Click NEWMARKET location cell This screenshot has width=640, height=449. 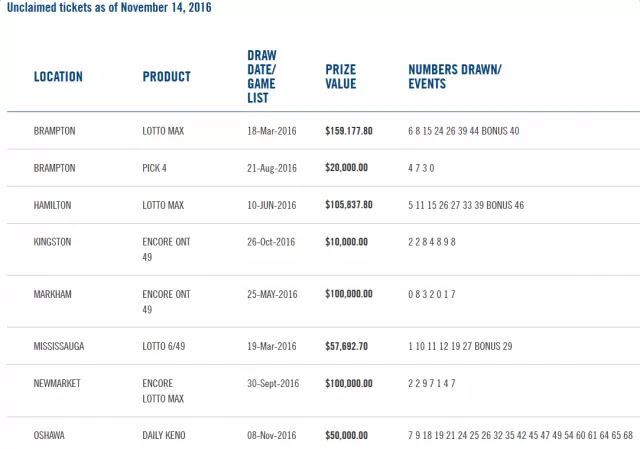click(x=57, y=383)
